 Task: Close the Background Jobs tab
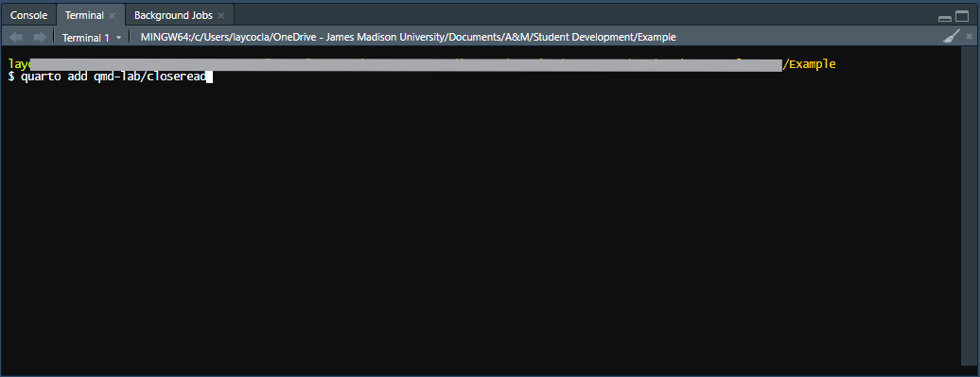pyautogui.click(x=220, y=16)
